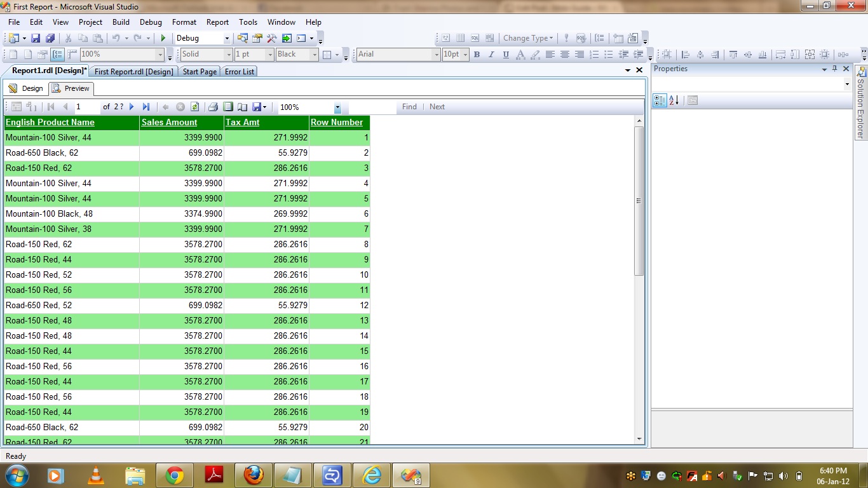Screen dimensions: 868x488
Task: Print the report using the printer icon
Action: 214,107
